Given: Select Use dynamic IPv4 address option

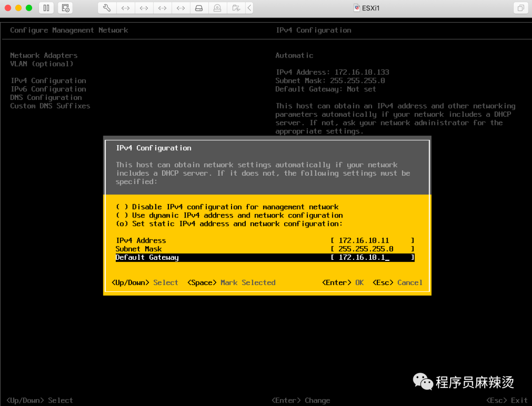Looking at the screenshot, I should point(229,215).
